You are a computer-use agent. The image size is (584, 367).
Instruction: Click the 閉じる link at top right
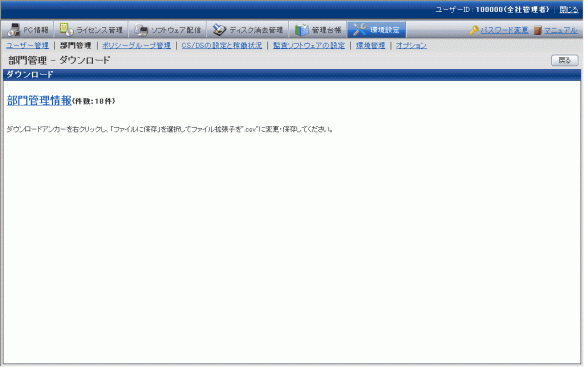[x=569, y=10]
